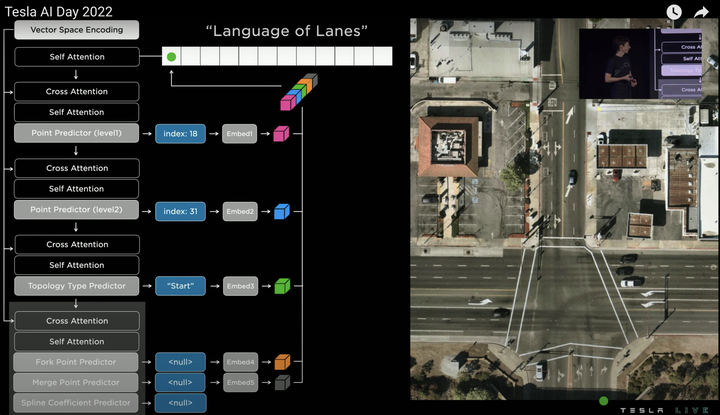Click the dark gray cube beside Embed5

click(282, 382)
